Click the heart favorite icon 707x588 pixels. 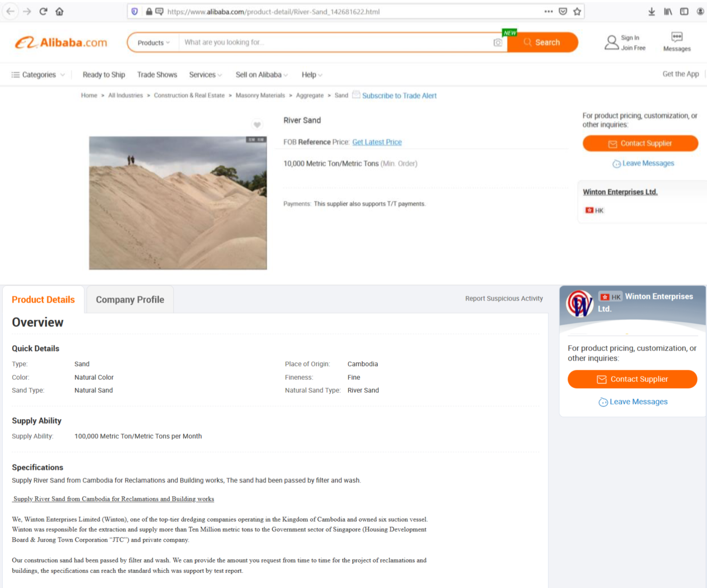coord(257,125)
